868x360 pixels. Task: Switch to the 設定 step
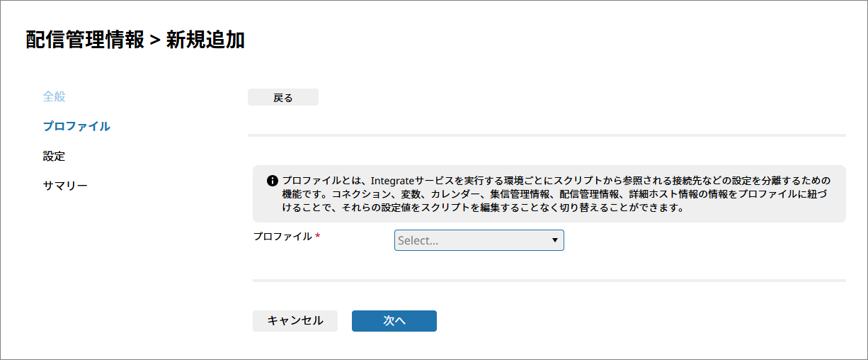click(54, 156)
